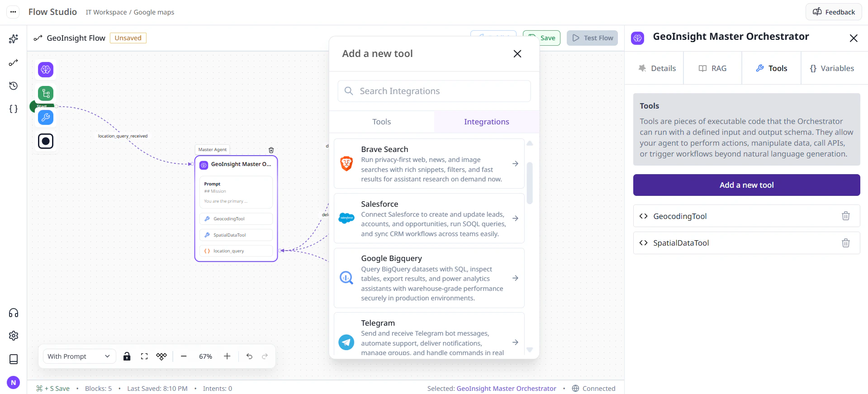Viewport: 868px width, 394px height.
Task: Open the headset support icon
Action: click(x=14, y=313)
